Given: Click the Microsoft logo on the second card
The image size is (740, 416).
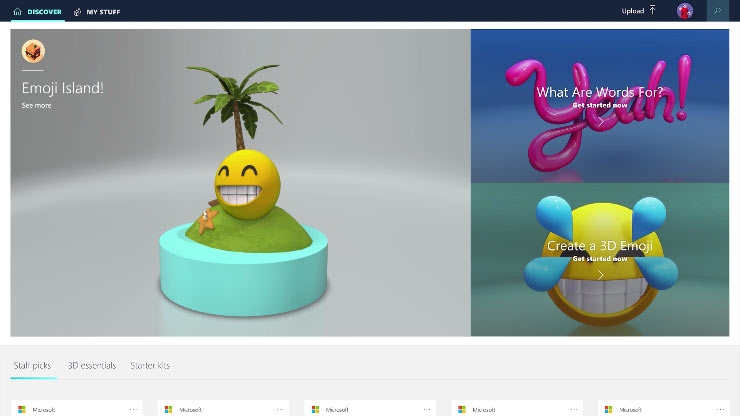Looking at the screenshot, I should (168, 409).
